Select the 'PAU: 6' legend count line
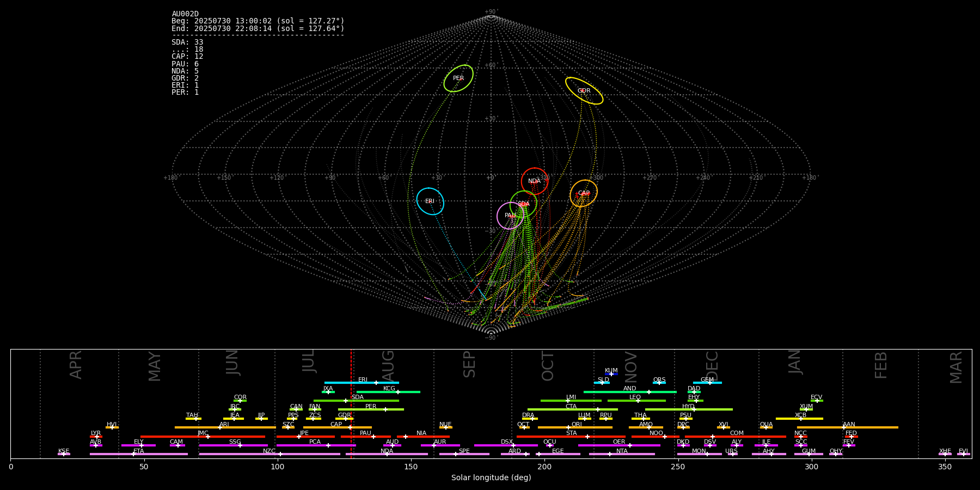This screenshot has width=980, height=490. pyautogui.click(x=185, y=64)
